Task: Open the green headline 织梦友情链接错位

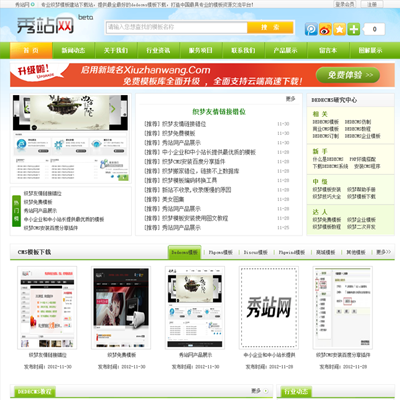Action: 219,112
